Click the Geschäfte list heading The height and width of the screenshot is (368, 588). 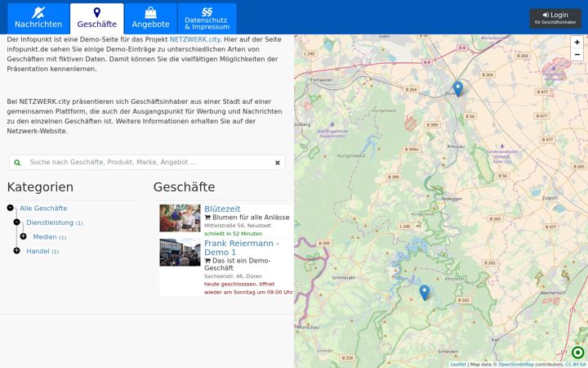(184, 187)
